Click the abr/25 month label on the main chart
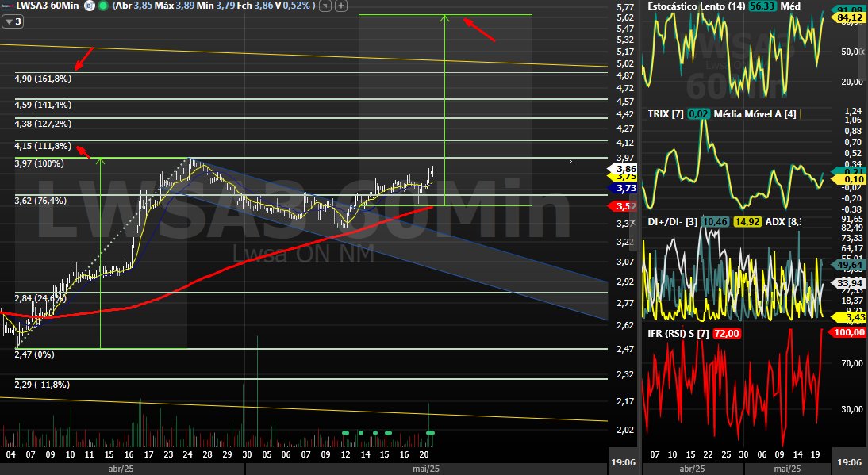 121,469
